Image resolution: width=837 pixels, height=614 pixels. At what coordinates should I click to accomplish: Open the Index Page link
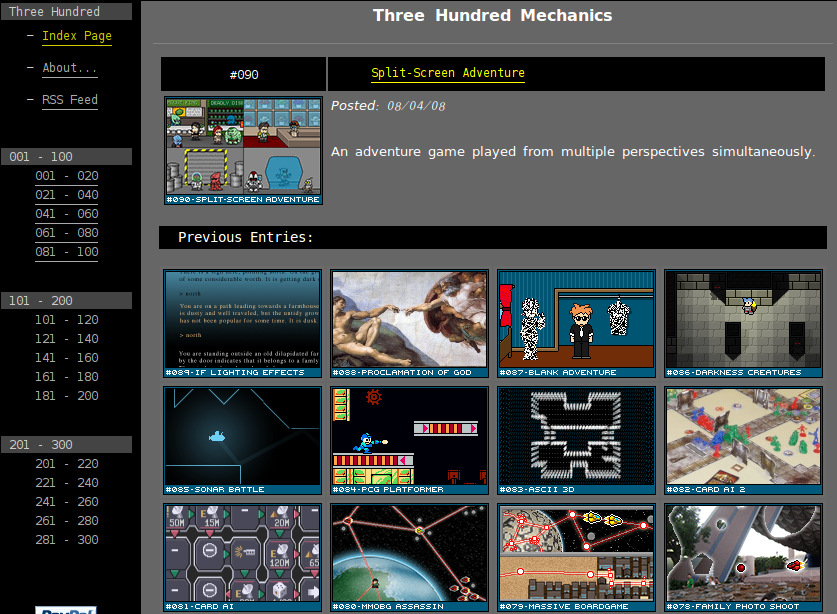(x=77, y=36)
